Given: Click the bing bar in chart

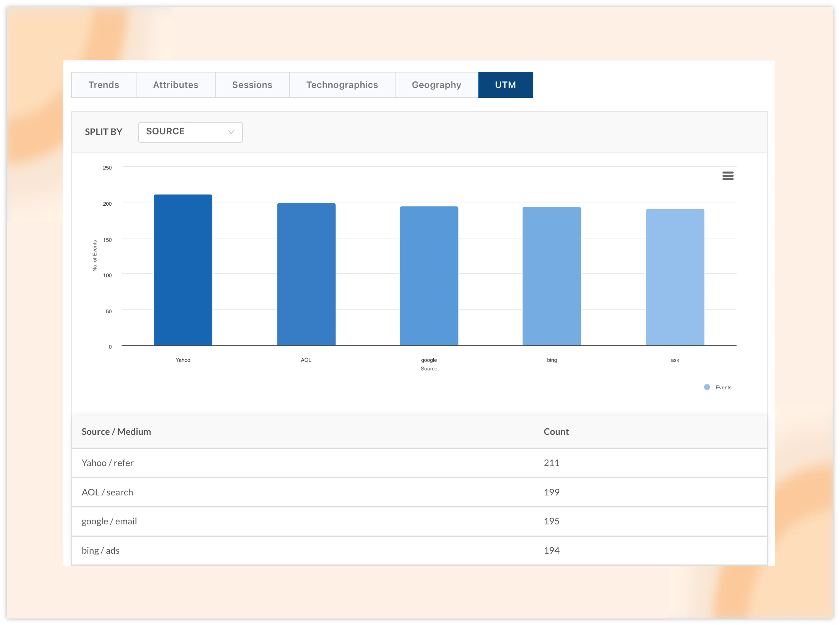Looking at the screenshot, I should tap(552, 276).
